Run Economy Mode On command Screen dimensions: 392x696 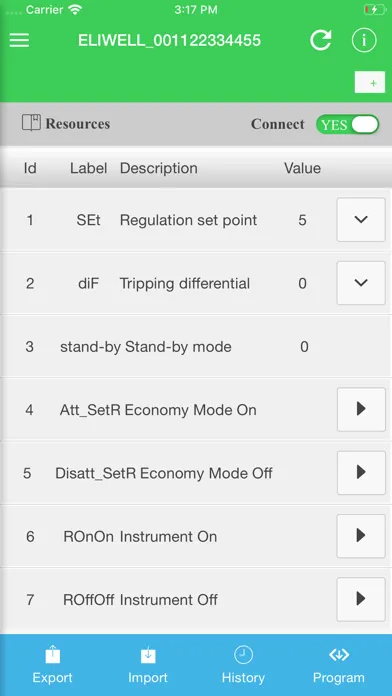tap(361, 409)
